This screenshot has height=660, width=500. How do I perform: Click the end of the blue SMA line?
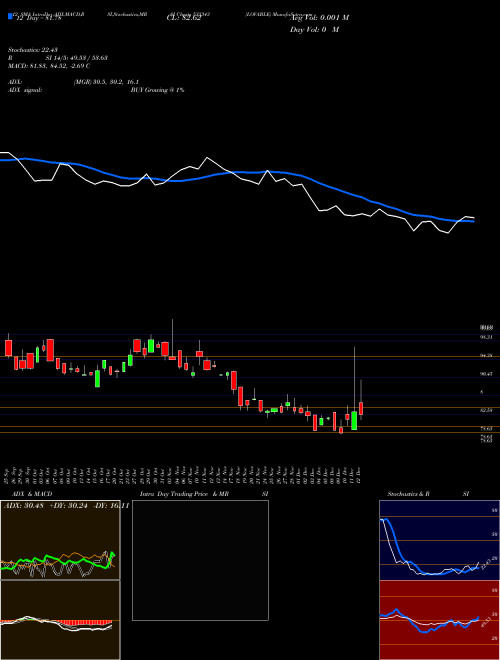473,221
